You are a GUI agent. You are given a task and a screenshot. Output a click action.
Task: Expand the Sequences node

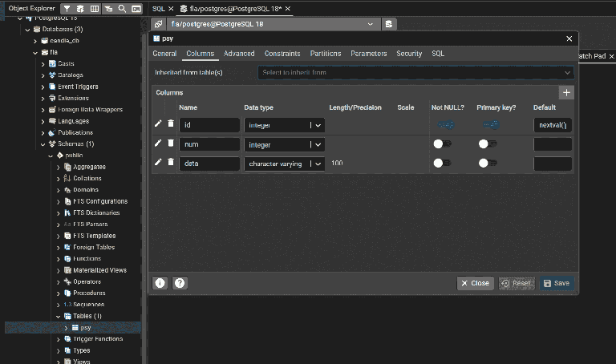click(58, 305)
